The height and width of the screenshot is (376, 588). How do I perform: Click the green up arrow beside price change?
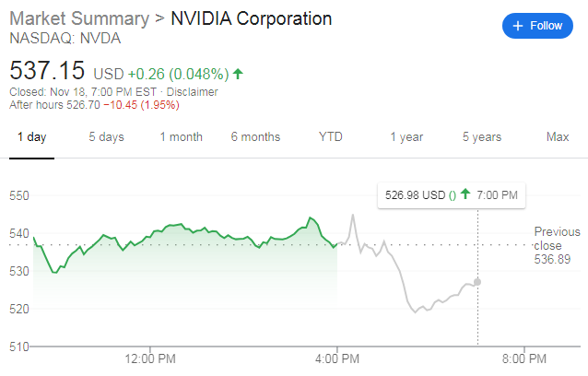(238, 73)
